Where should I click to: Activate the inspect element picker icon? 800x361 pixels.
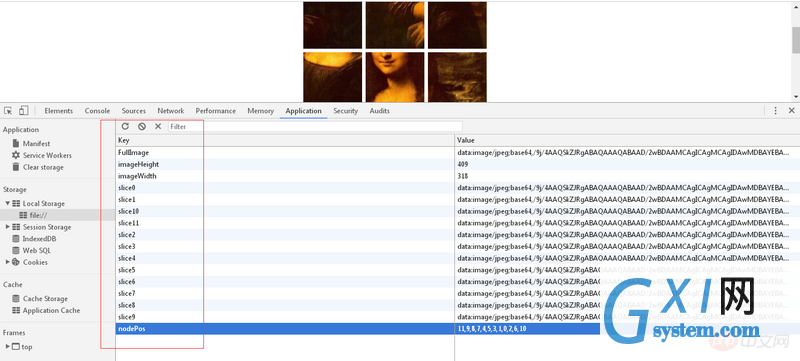tap(8, 111)
